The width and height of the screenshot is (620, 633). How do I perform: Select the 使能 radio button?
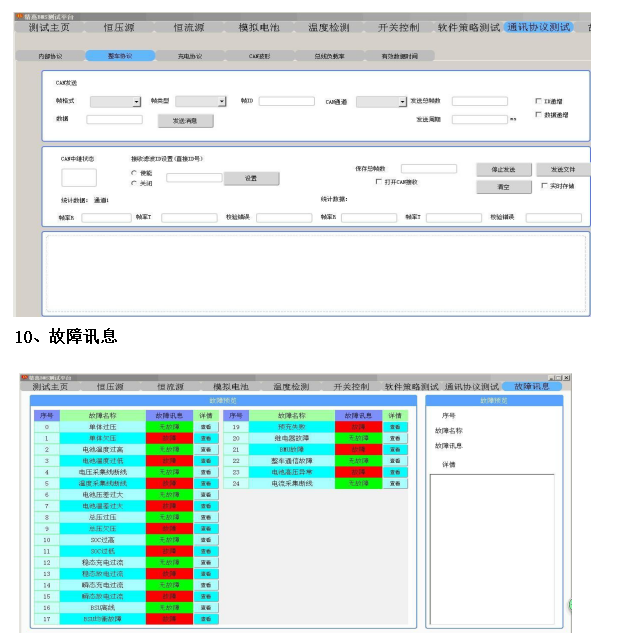[134, 173]
